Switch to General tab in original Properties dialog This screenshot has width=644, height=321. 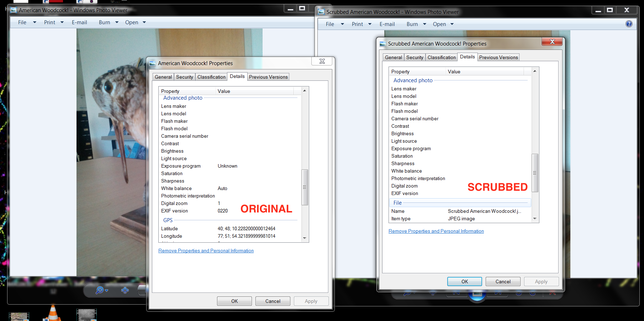(163, 77)
